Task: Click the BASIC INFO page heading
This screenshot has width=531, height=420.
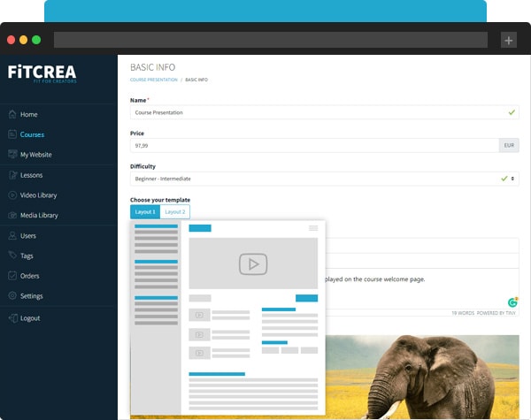Action: point(153,67)
